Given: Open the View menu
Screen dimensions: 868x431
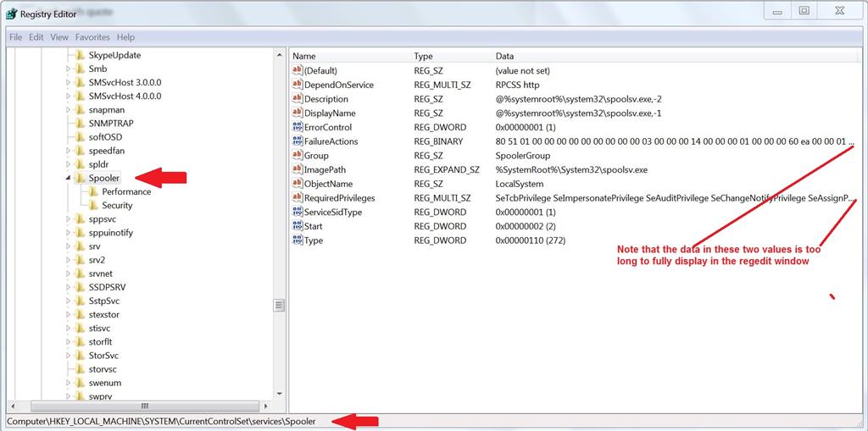Looking at the screenshot, I should 59,37.
